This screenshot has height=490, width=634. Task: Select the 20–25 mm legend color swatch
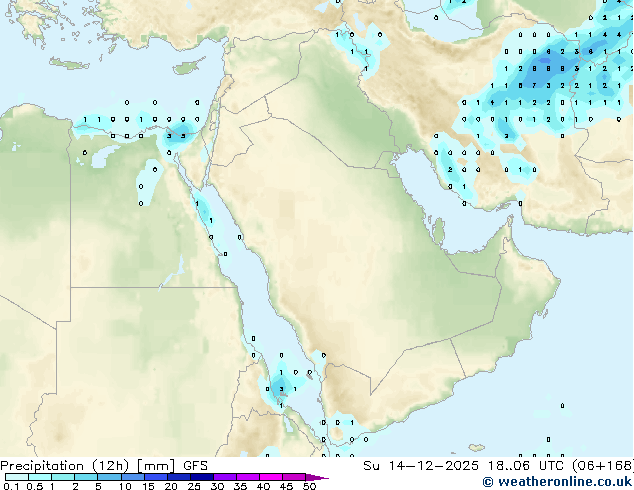click(x=178, y=477)
